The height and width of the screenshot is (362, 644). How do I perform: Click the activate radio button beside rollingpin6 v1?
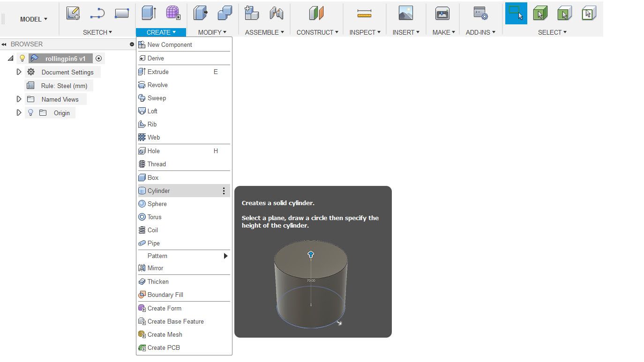98,59
